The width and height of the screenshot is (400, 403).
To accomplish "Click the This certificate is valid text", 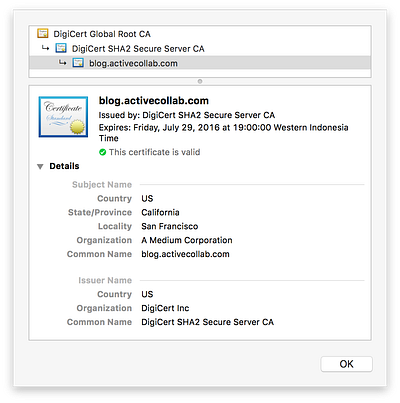I will pyautogui.click(x=154, y=152).
